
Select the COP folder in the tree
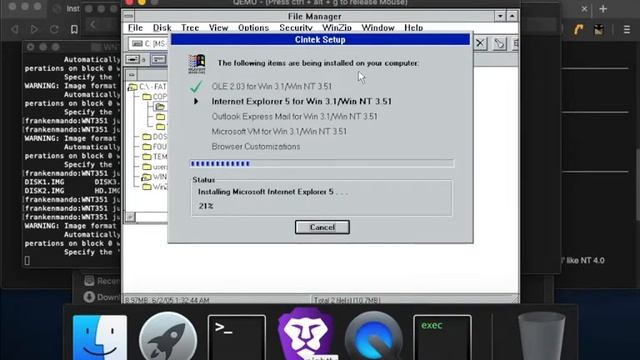pyautogui.click(x=155, y=97)
